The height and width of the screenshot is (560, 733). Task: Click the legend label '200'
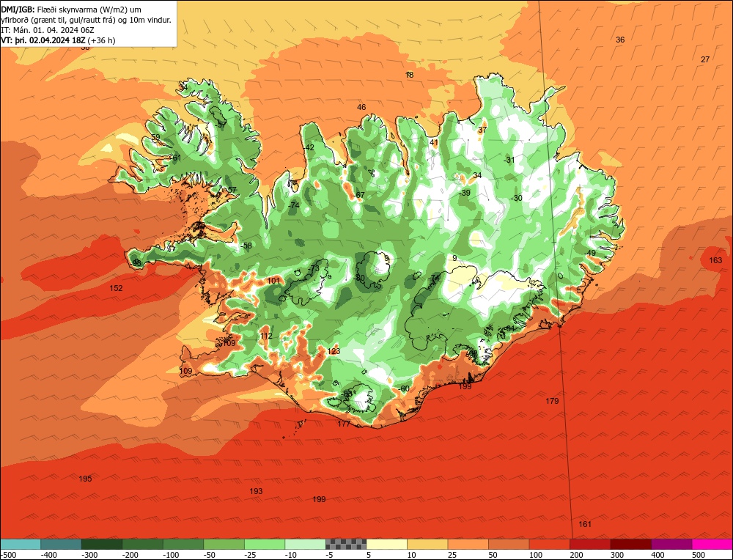coord(576,555)
